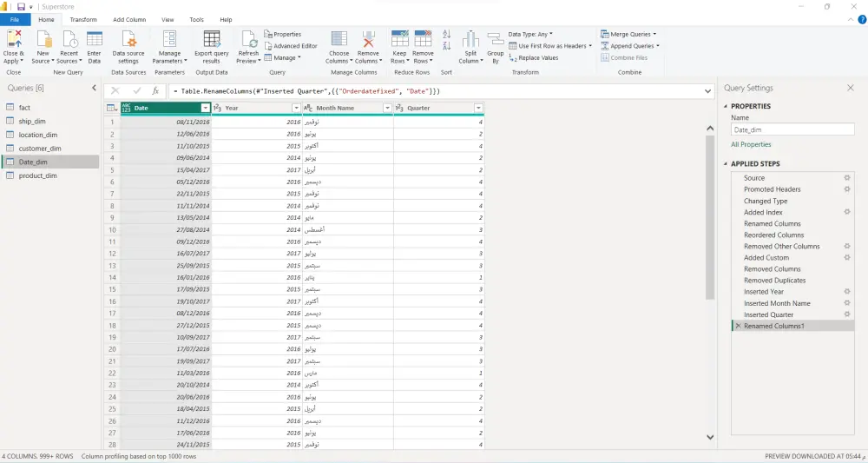Click the table corner menu icon
Screen dimensions: 868x463
(111, 108)
